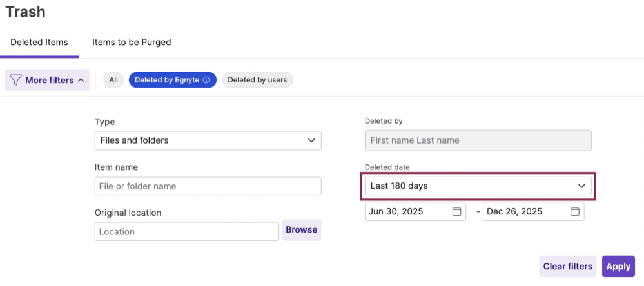Screen dimensions: 644x286
Task: Click the funnel filter icon
Action: click(x=15, y=81)
